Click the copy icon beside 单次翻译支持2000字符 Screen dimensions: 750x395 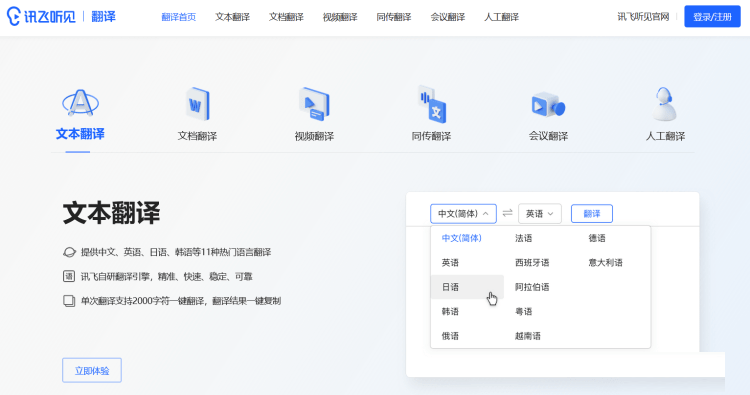click(x=69, y=301)
